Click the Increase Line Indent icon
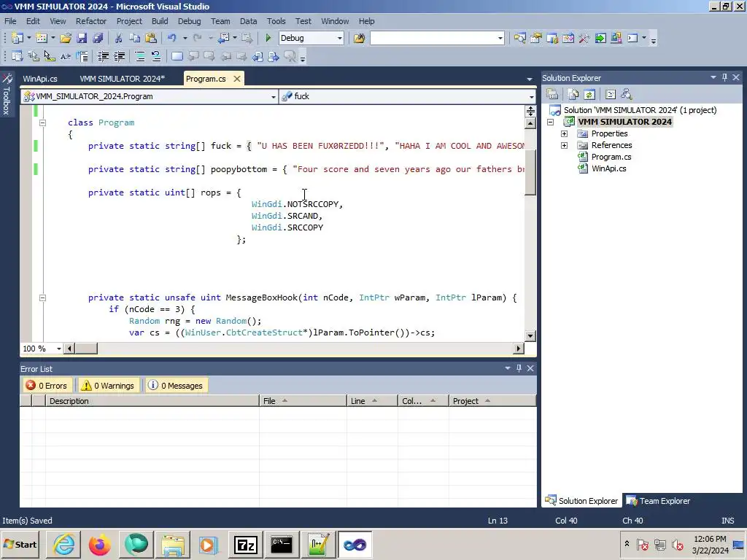747x560 pixels. pyautogui.click(x=119, y=57)
